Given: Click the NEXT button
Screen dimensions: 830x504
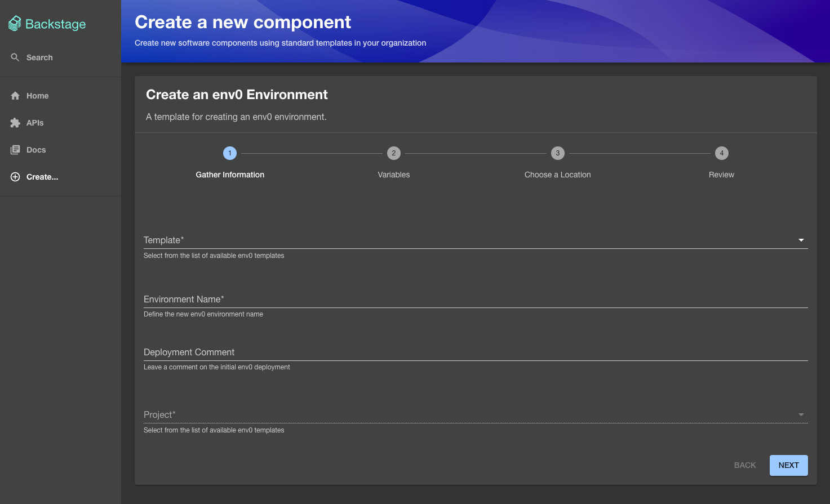Looking at the screenshot, I should point(789,465).
